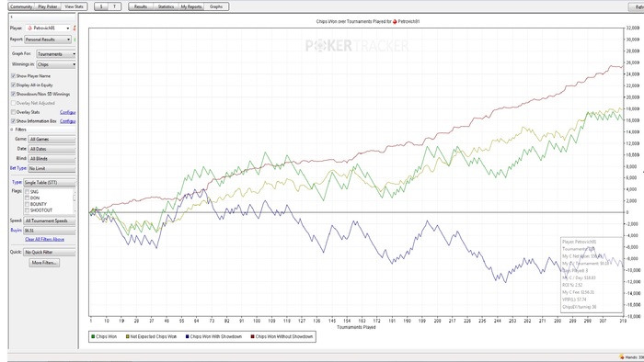Viewport: 644px width, 362px height.
Task: Open the Graph For Tournaments dropdown
Action: [56, 54]
